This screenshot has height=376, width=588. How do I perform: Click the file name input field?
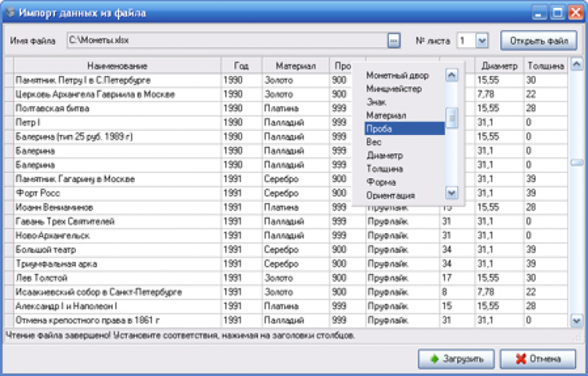(x=227, y=41)
